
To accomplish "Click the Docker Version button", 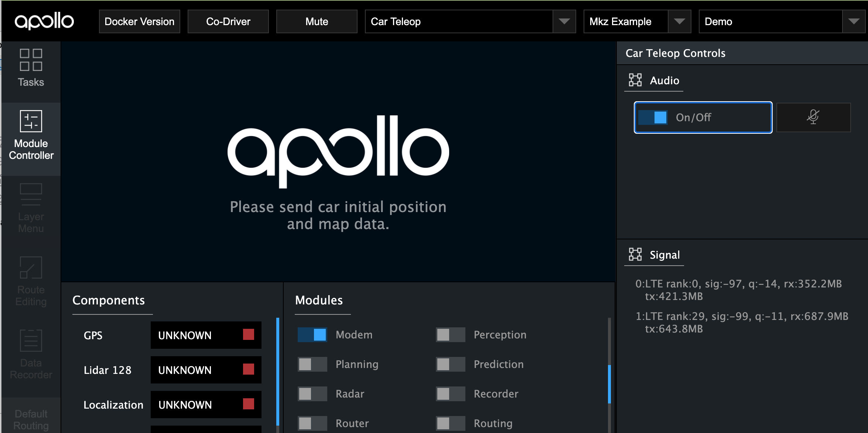I will (140, 21).
